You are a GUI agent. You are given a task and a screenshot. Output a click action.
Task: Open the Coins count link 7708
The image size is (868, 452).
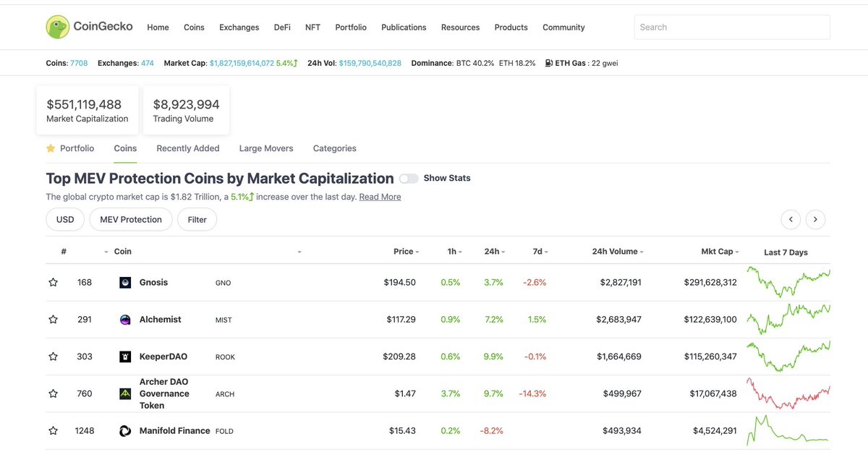(x=79, y=63)
